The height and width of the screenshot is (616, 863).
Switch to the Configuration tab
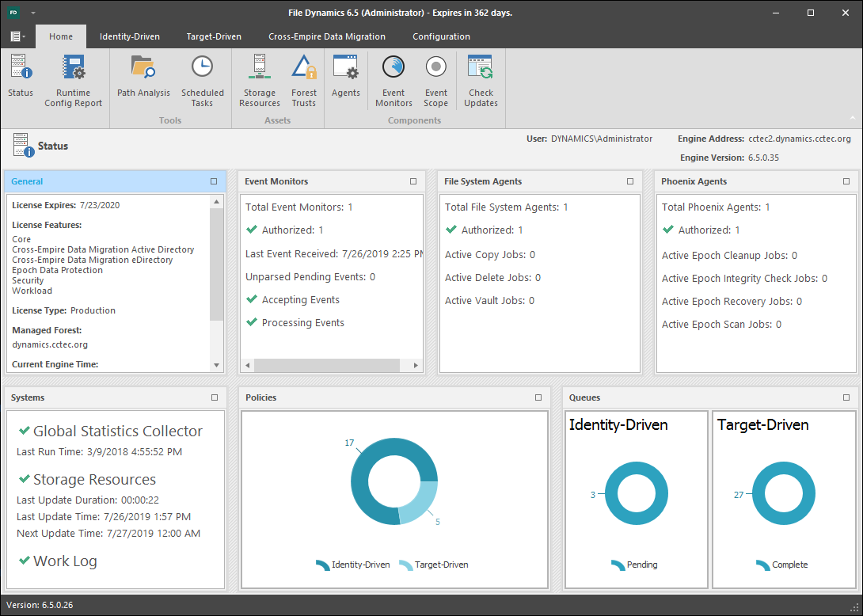pos(441,36)
